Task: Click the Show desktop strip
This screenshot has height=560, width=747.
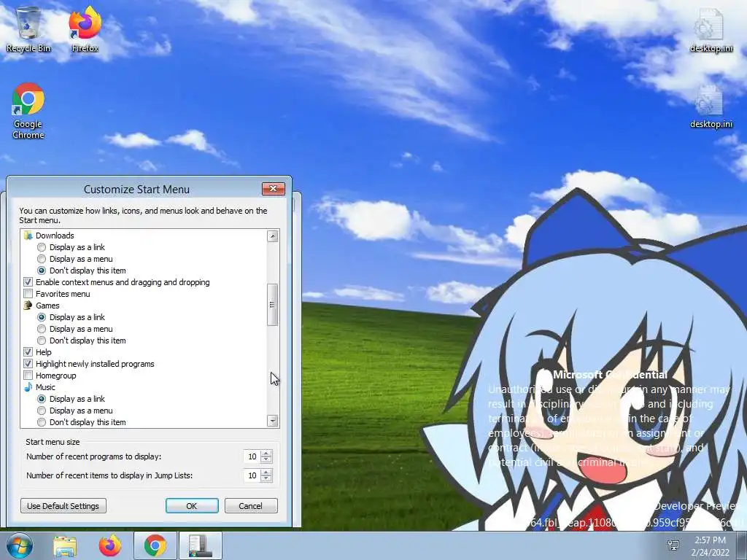Action: [742, 545]
